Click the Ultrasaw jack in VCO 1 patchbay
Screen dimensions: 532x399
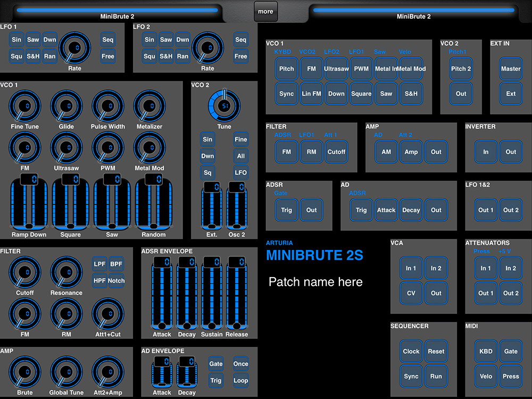pyautogui.click(x=336, y=69)
